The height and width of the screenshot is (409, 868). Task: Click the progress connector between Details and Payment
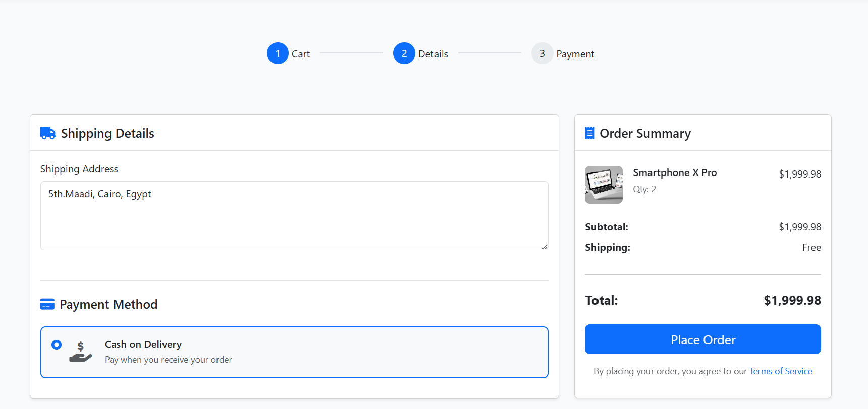(x=490, y=53)
